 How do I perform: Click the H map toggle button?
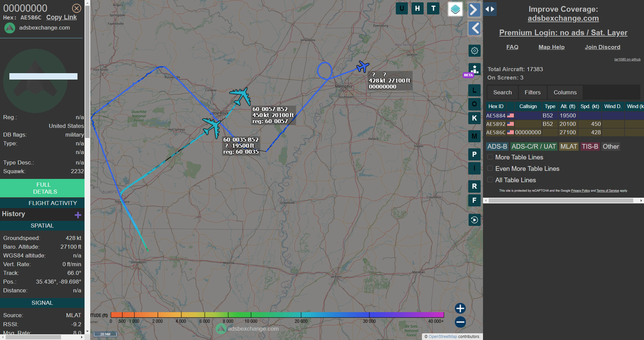[417, 8]
